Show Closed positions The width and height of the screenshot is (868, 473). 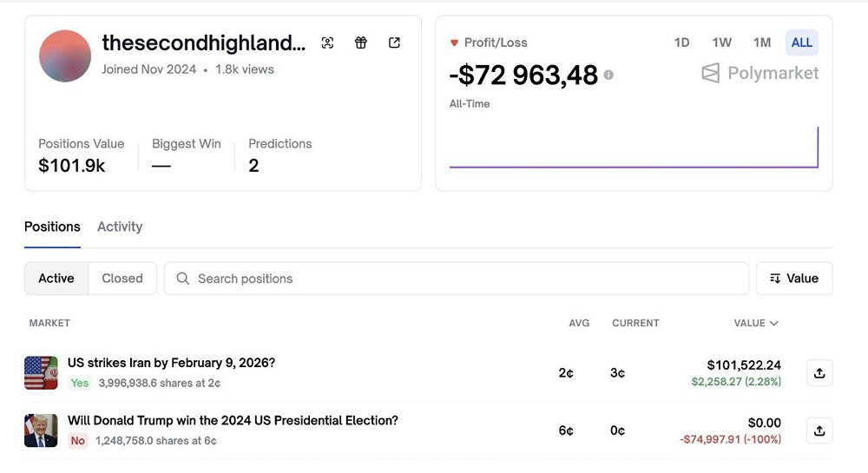click(x=122, y=279)
